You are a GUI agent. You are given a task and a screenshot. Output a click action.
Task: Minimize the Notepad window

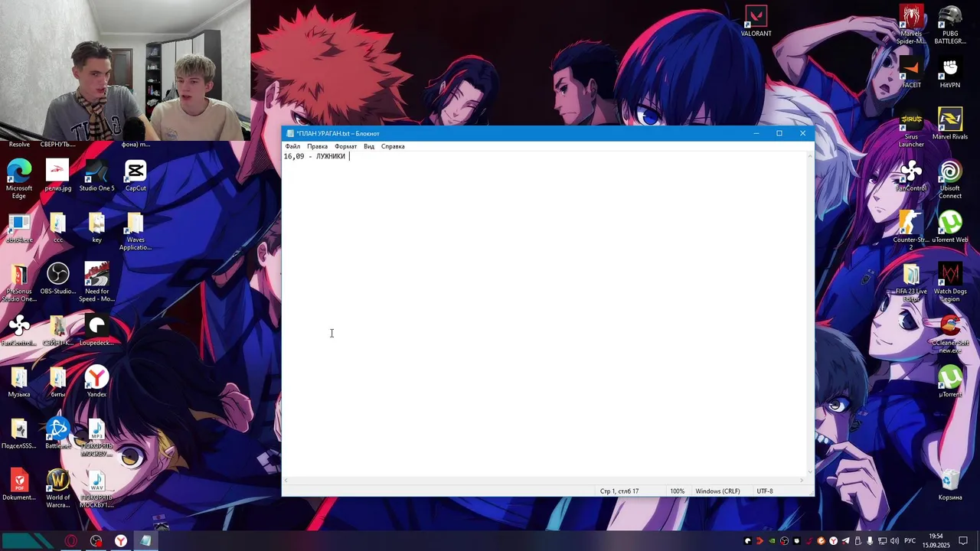tap(756, 133)
